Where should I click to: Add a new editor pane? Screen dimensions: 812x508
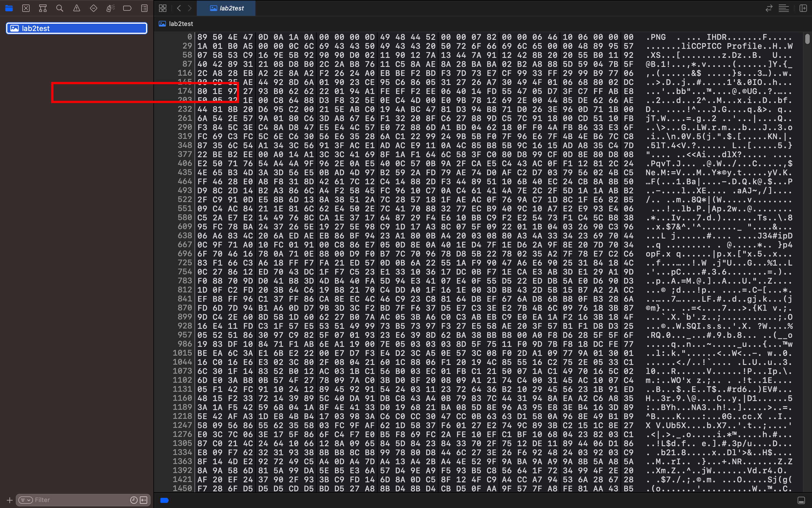click(x=803, y=8)
